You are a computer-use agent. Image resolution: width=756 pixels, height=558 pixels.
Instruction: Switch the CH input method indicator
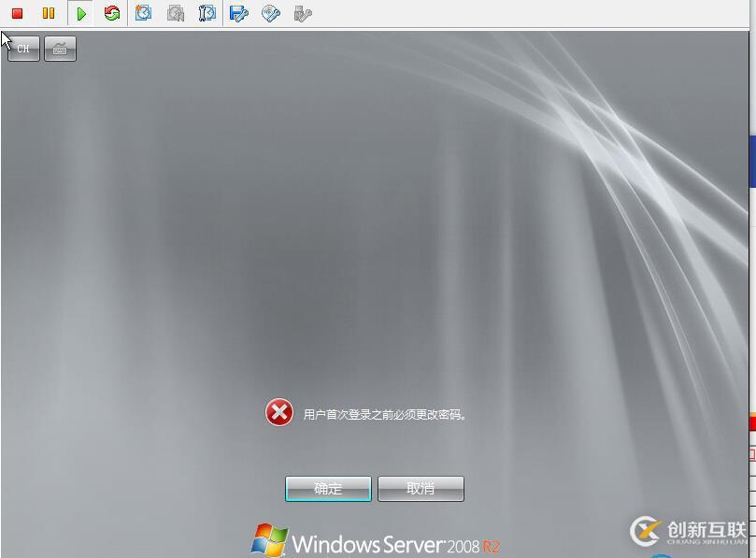(22, 49)
